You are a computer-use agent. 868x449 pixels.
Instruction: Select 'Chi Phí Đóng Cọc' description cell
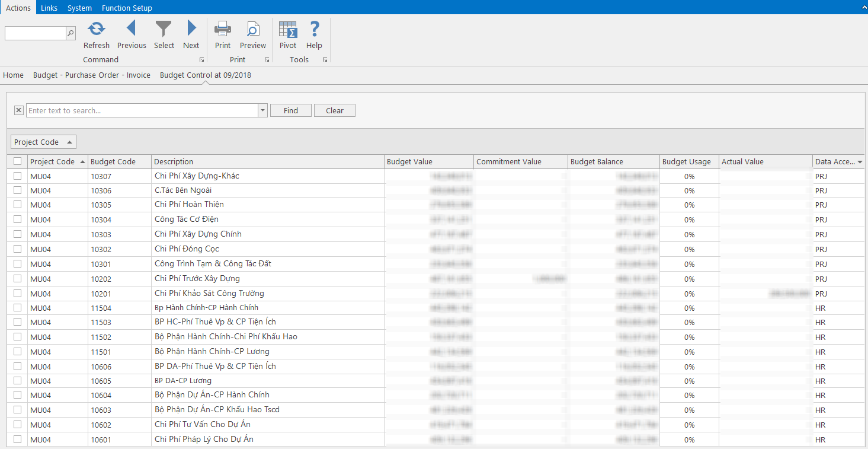point(268,249)
